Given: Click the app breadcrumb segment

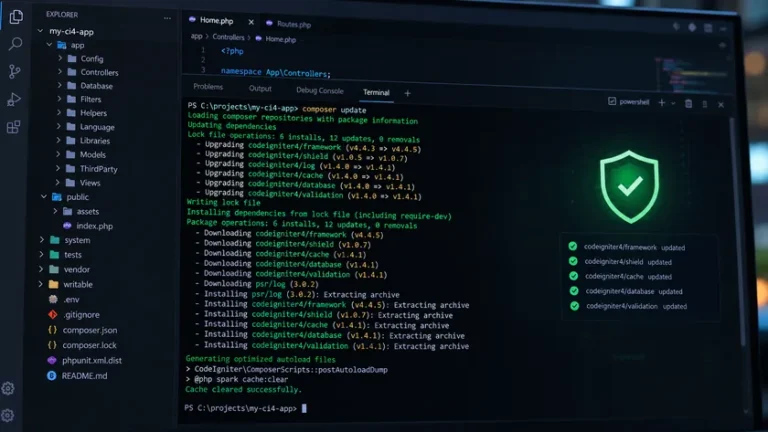Looking at the screenshot, I should (196, 36).
